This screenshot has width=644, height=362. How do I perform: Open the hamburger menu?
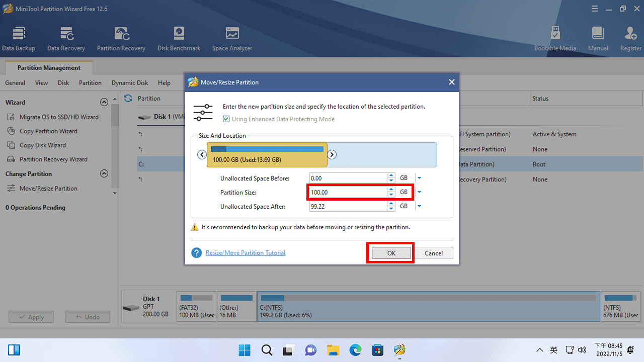click(x=594, y=9)
